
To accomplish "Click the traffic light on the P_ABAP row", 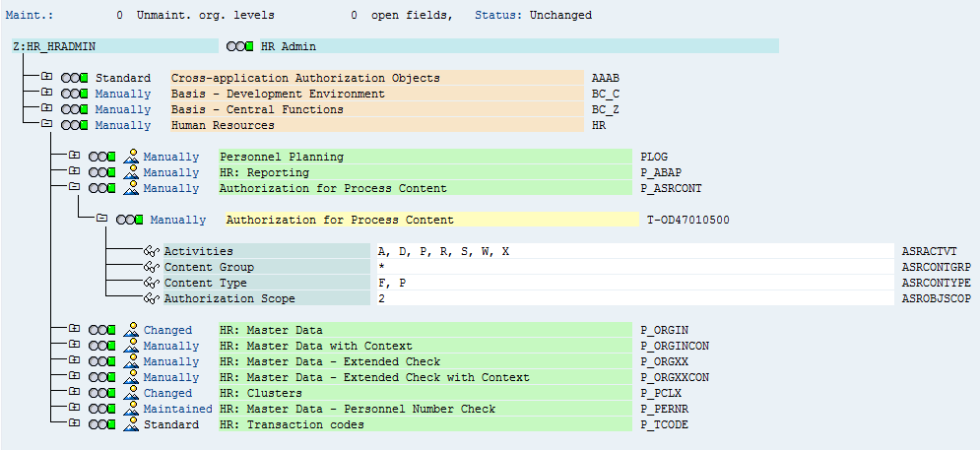I will pyautogui.click(x=101, y=172).
